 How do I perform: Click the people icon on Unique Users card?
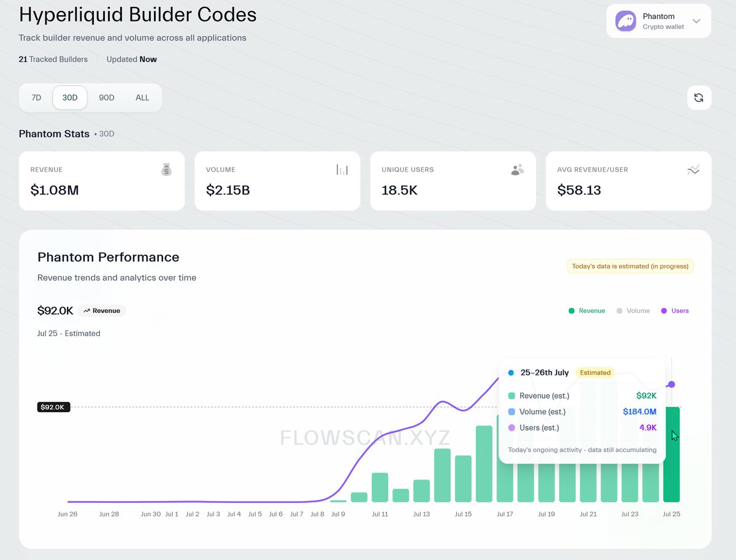[518, 170]
